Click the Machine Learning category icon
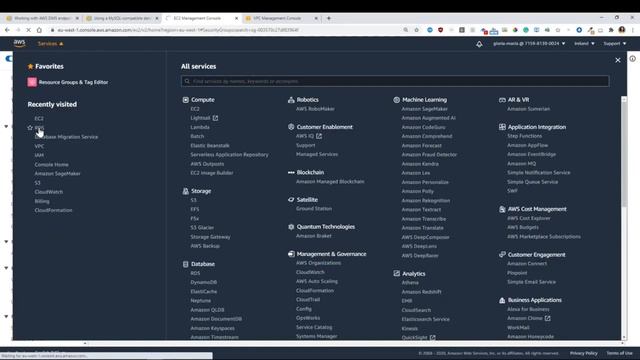640x360 pixels. pyautogui.click(x=396, y=100)
